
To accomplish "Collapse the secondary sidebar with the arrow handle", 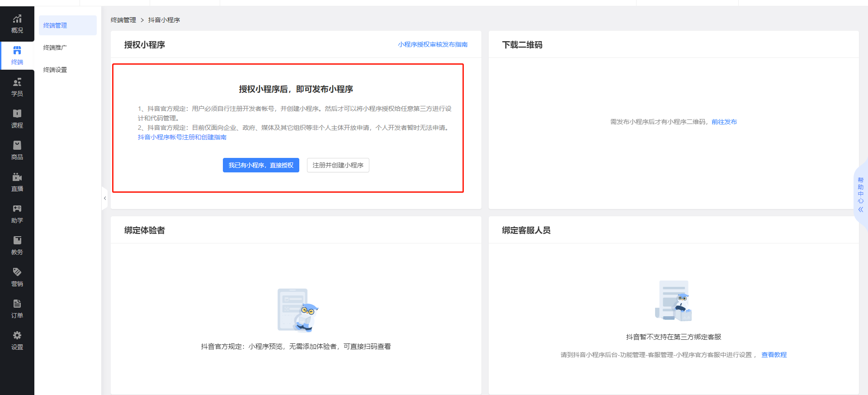I will coord(105,198).
